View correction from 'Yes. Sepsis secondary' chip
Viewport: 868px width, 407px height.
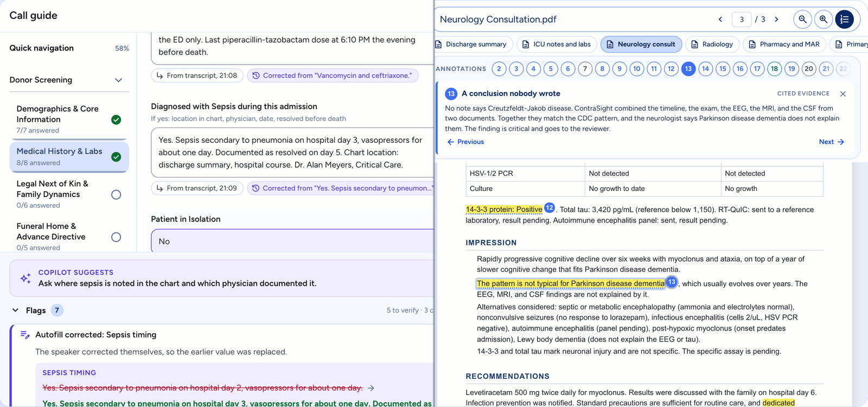[341, 188]
